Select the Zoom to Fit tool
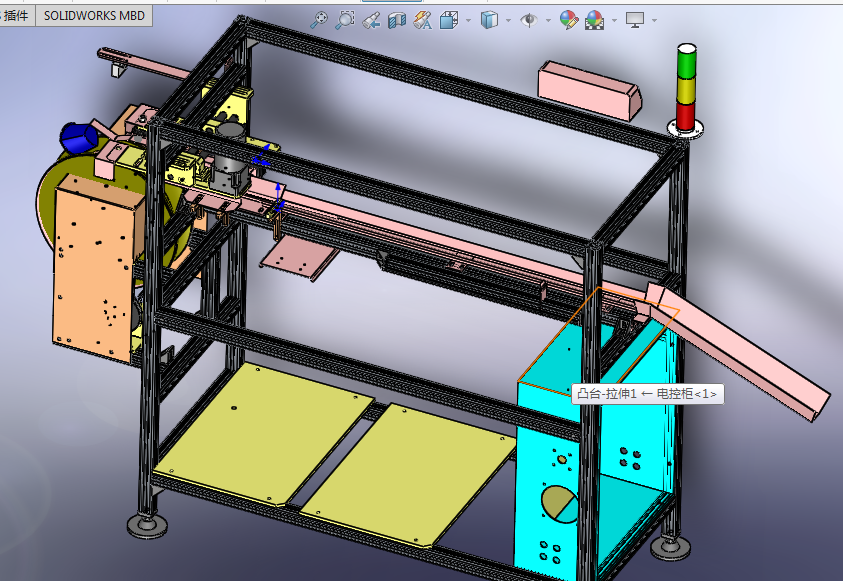 (320, 17)
